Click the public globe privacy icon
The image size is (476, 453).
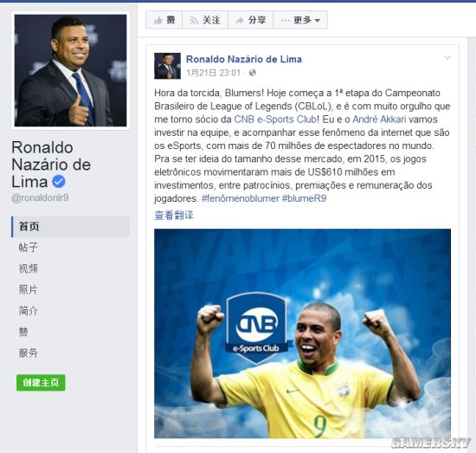tap(252, 73)
